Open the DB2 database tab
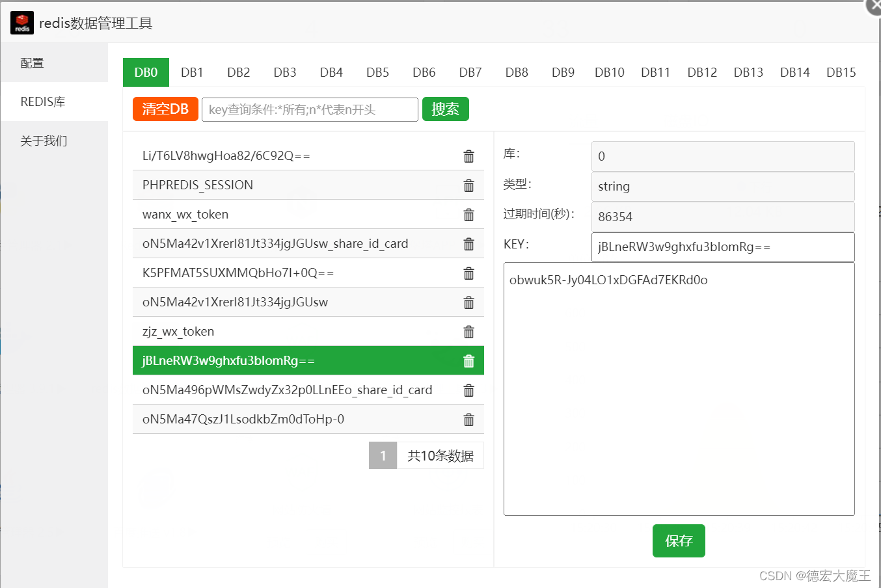Screen dimensions: 881x588 [x=239, y=72]
